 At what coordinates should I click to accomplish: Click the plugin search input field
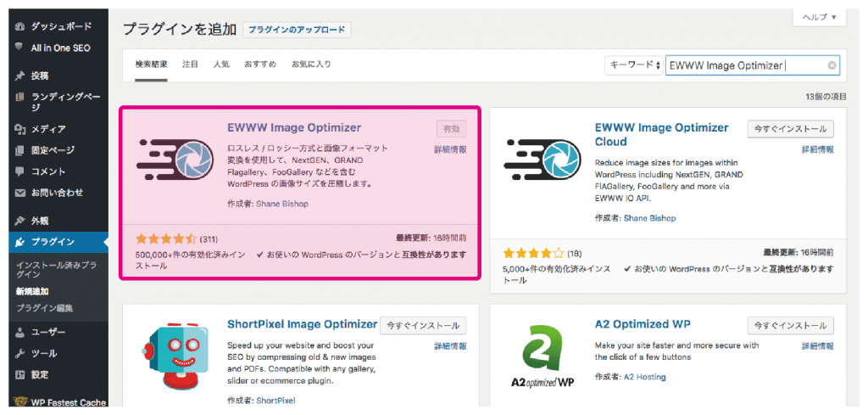(753, 65)
